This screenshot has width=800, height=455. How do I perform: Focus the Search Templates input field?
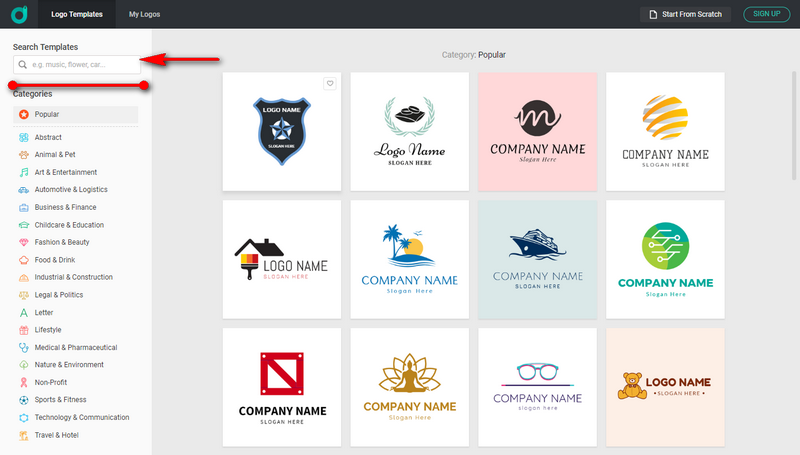(80, 64)
